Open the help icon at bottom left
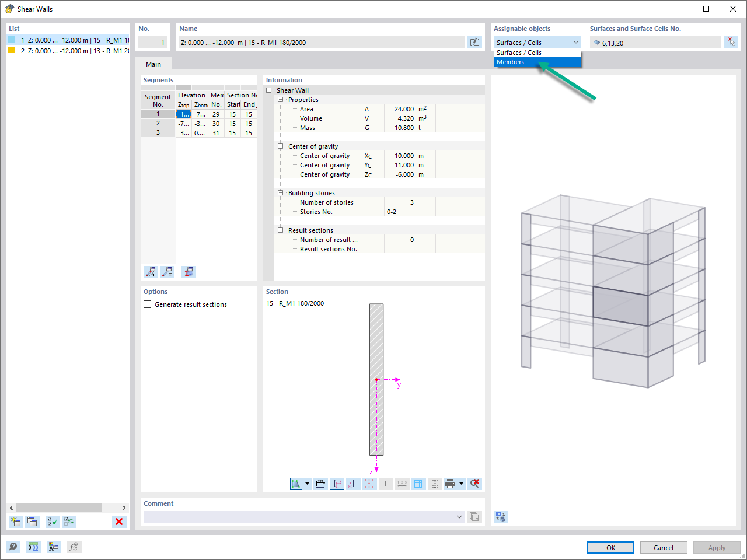This screenshot has height=560, width=747. click(12, 547)
